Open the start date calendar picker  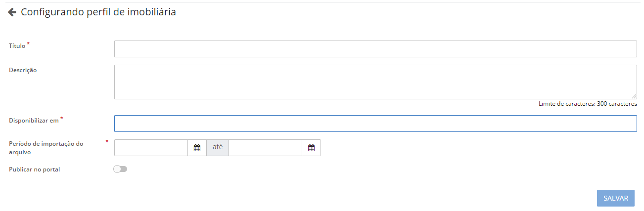click(x=197, y=148)
